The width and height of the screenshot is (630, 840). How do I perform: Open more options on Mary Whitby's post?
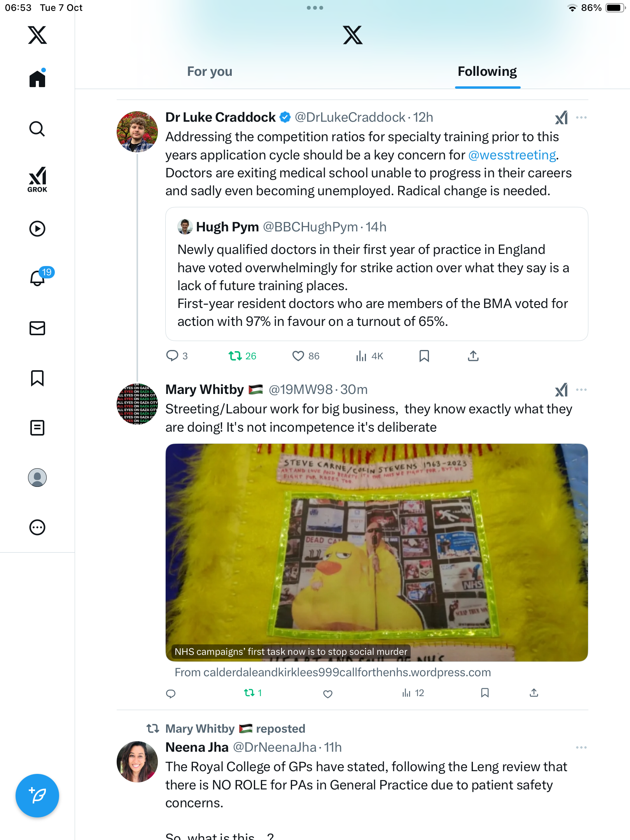581,390
